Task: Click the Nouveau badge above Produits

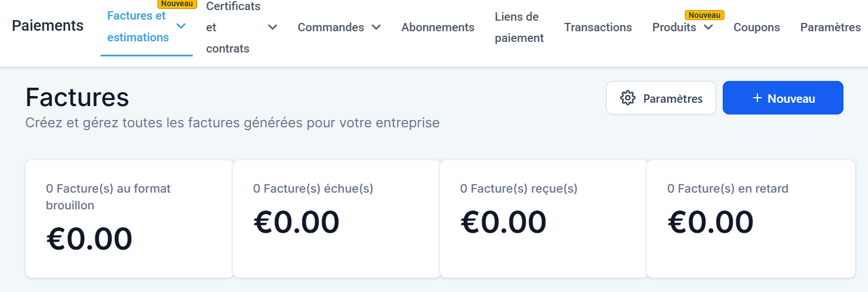Action: [705, 15]
